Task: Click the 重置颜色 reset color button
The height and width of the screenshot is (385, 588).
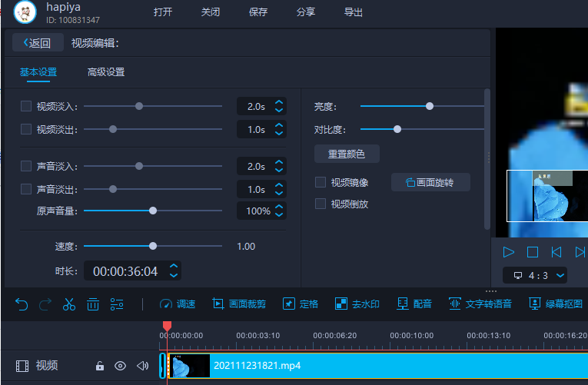Action: (347, 154)
